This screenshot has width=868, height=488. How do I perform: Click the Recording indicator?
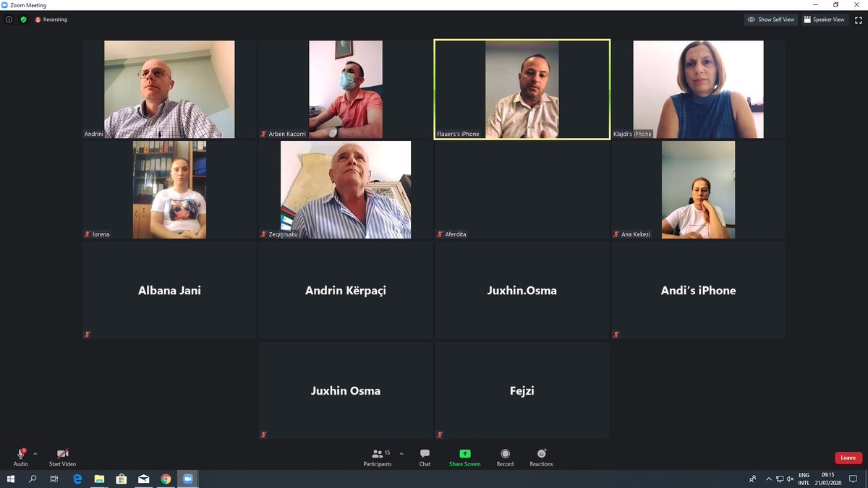pyautogui.click(x=51, y=20)
